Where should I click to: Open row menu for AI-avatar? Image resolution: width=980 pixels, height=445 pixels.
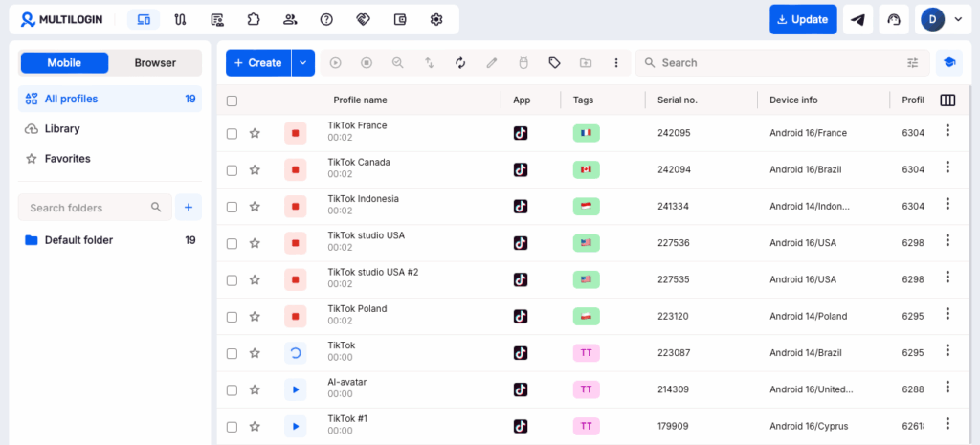947,387
